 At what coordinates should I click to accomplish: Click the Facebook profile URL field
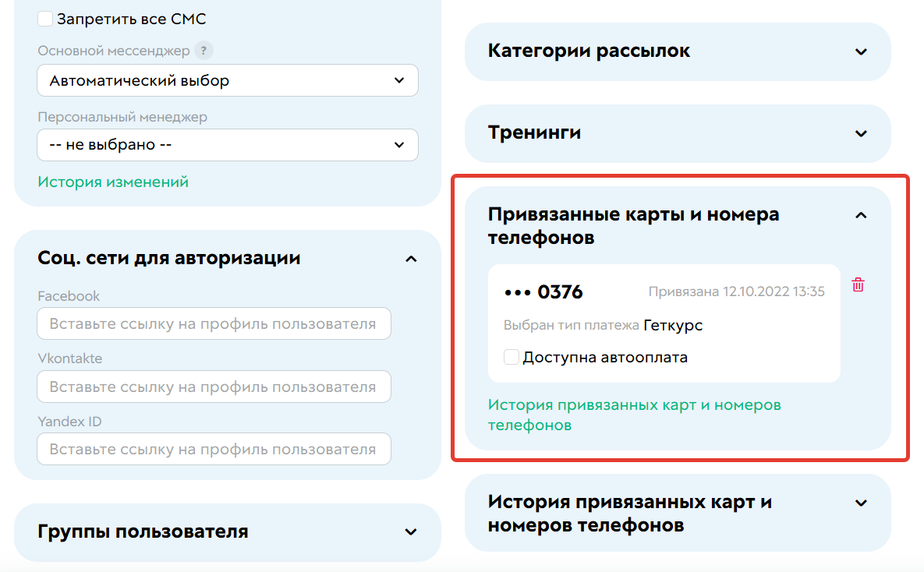[x=214, y=323]
